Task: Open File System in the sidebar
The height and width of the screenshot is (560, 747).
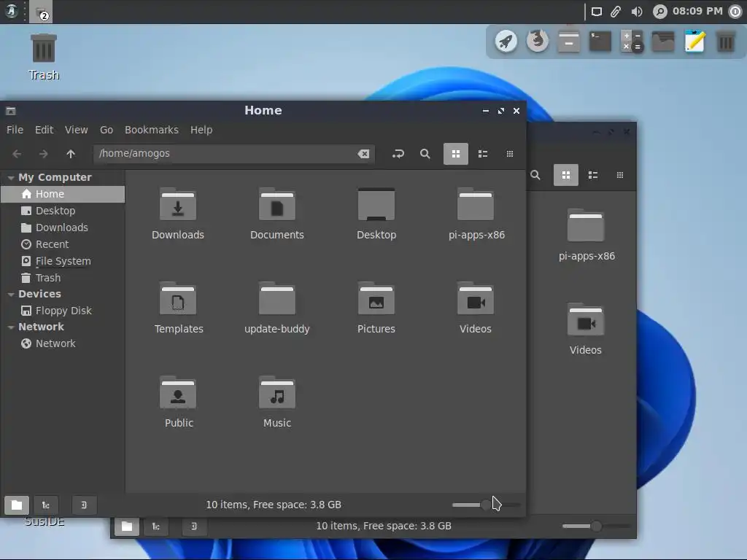Action: click(x=63, y=261)
